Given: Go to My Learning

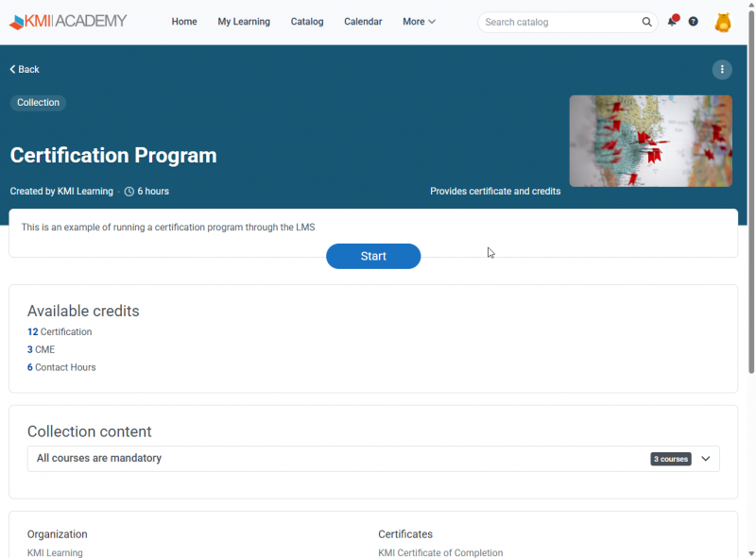Looking at the screenshot, I should pyautogui.click(x=244, y=21).
